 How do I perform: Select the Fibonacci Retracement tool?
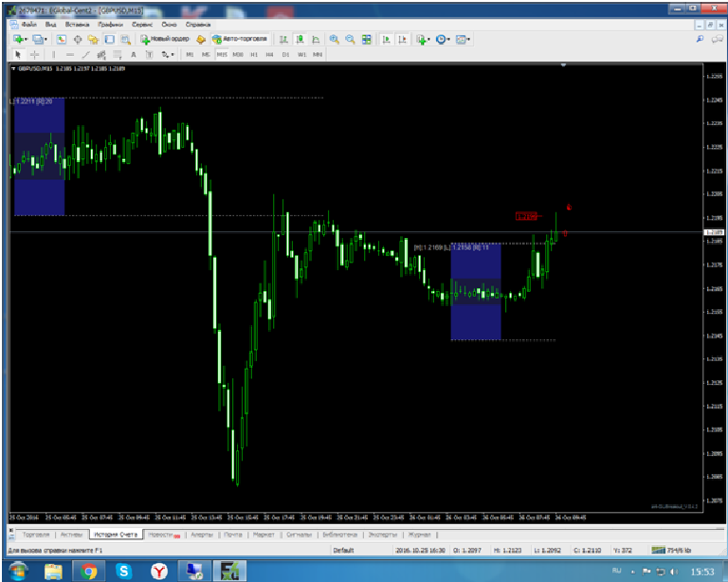click(118, 55)
